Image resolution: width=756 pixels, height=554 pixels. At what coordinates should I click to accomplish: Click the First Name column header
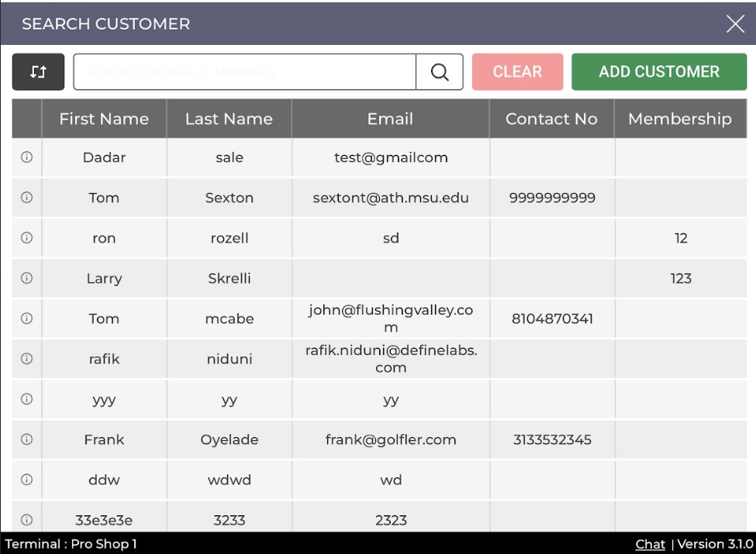click(104, 119)
